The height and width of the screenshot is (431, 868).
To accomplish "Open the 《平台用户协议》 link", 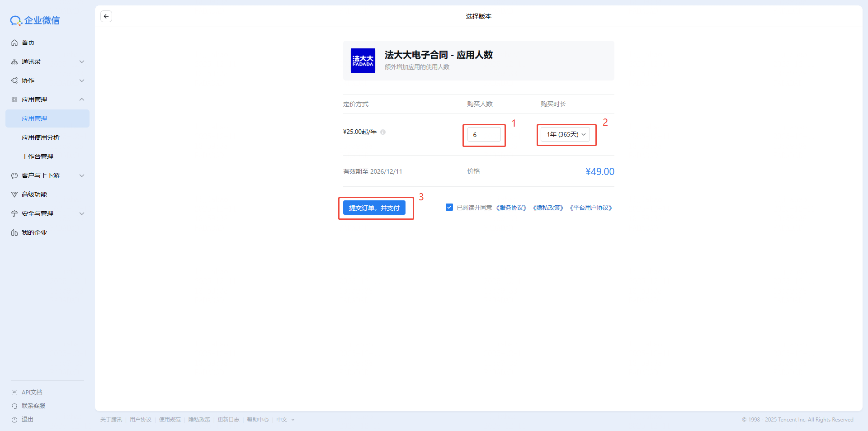I will tap(591, 208).
